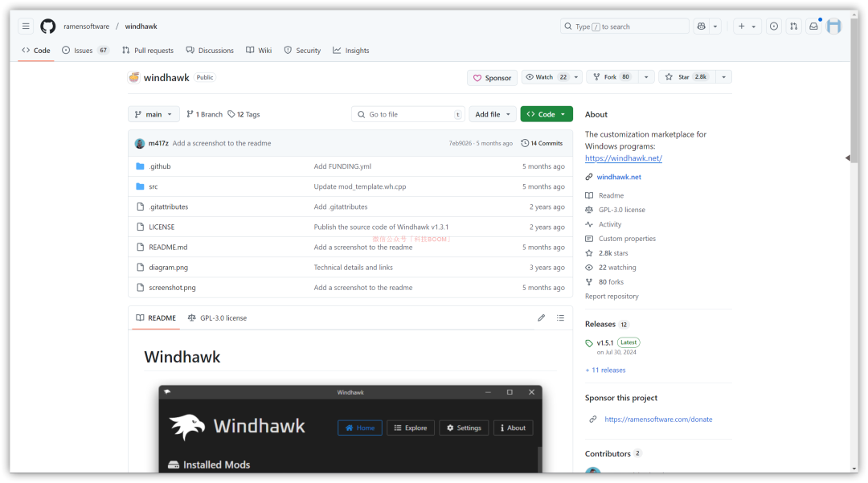Click the Fork button
Image resolution: width=868 pixels, height=483 pixels.
point(612,77)
